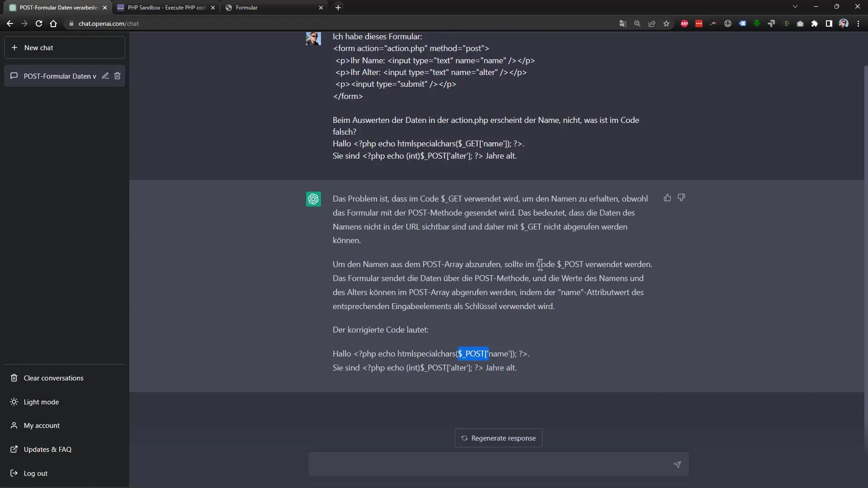Screen dimensions: 868x488
Task: Open the green download arrow extension
Action: pyautogui.click(x=757, y=23)
